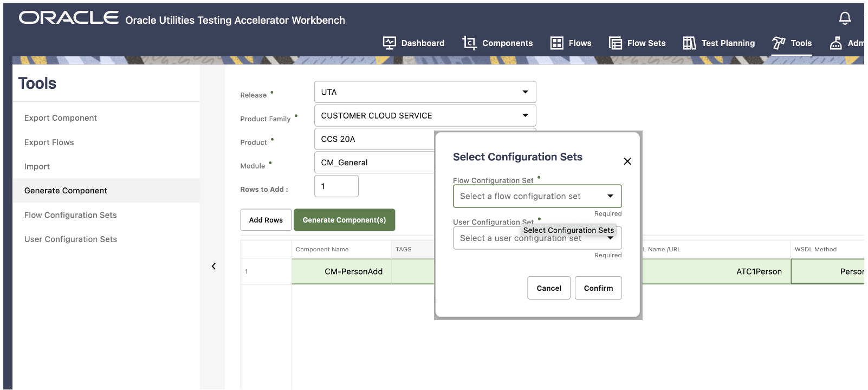Viewport: 868px width, 390px height.
Task: Click the Test Planning books icon
Action: pyautogui.click(x=689, y=43)
